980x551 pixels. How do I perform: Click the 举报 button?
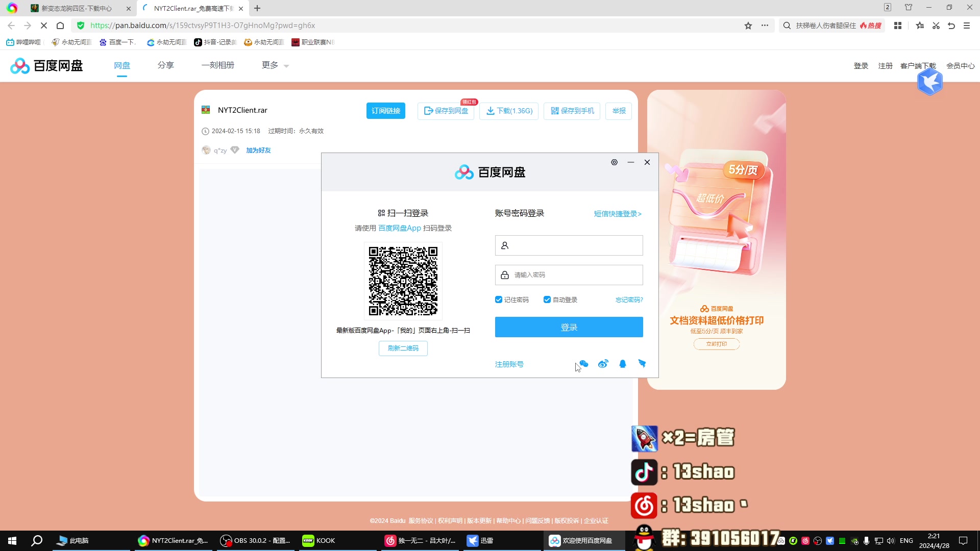tap(619, 111)
